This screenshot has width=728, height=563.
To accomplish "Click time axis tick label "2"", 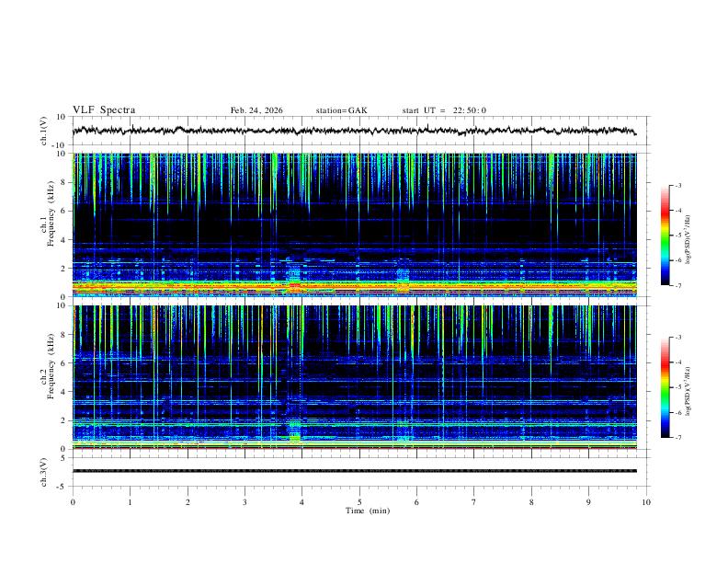I will [188, 502].
